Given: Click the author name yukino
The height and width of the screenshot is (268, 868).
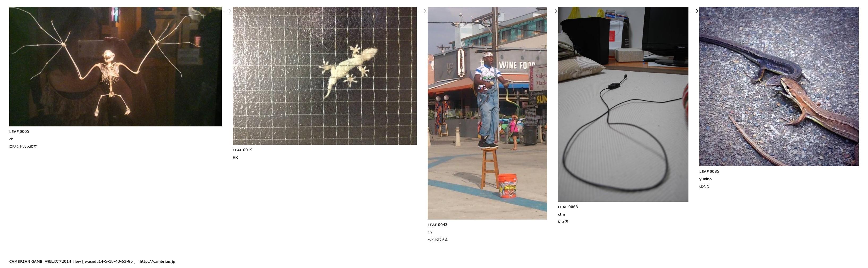Looking at the screenshot, I should coord(705,179).
